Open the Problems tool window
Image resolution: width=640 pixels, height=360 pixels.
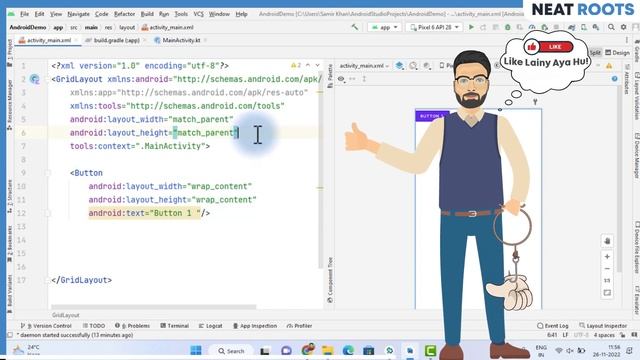(x=133, y=326)
